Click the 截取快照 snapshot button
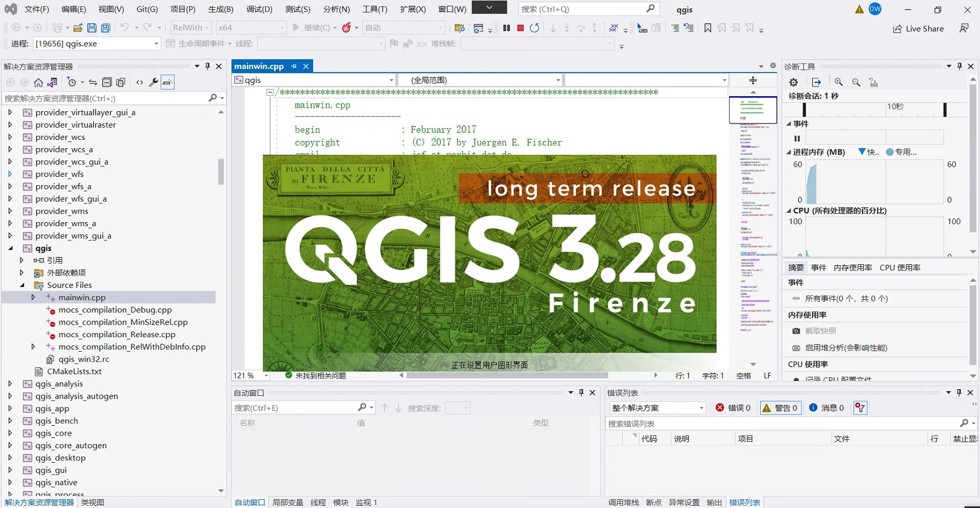Viewport: 980px width, 508px height. click(x=814, y=331)
